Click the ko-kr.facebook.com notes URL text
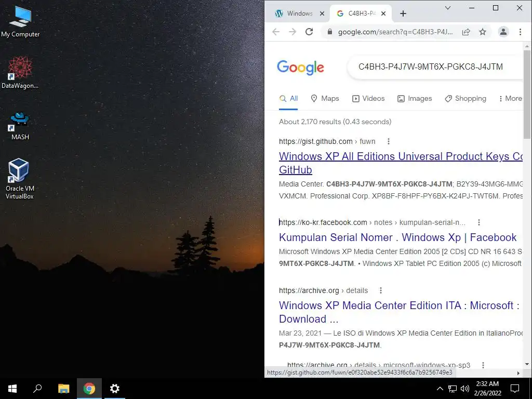The image size is (532, 399). (x=372, y=222)
